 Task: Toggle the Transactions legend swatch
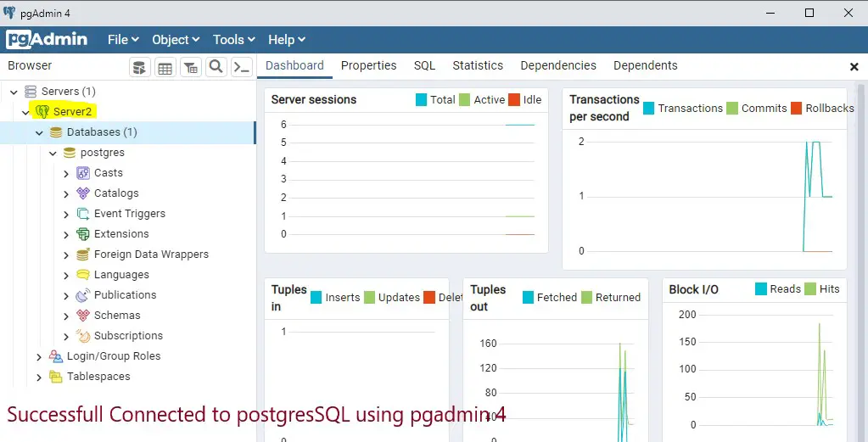point(649,108)
